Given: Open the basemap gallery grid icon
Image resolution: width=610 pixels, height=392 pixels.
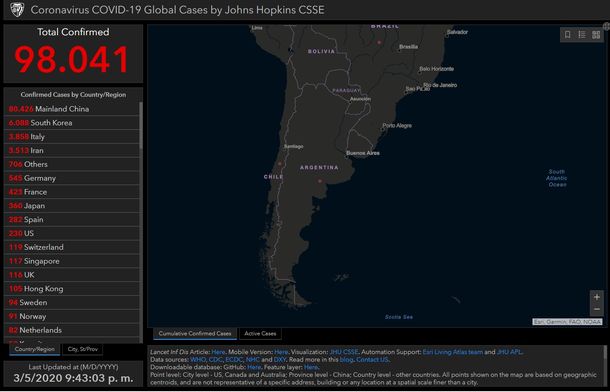Looking at the screenshot, I should [596, 35].
